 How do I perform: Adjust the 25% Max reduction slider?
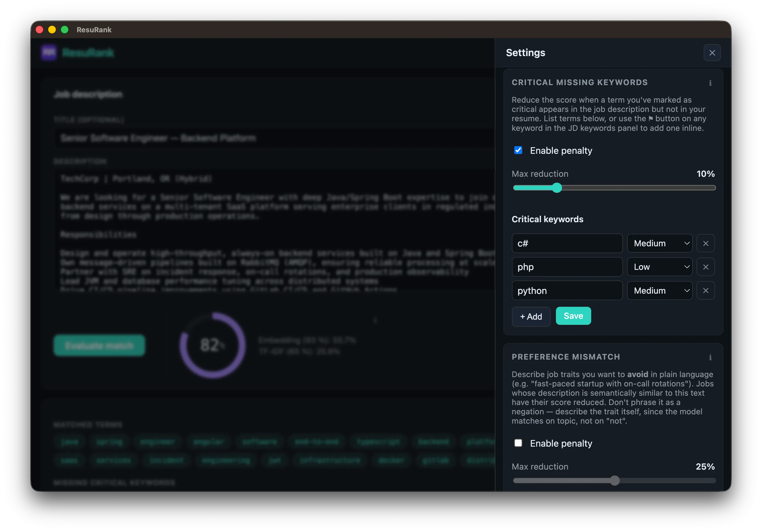[614, 480]
